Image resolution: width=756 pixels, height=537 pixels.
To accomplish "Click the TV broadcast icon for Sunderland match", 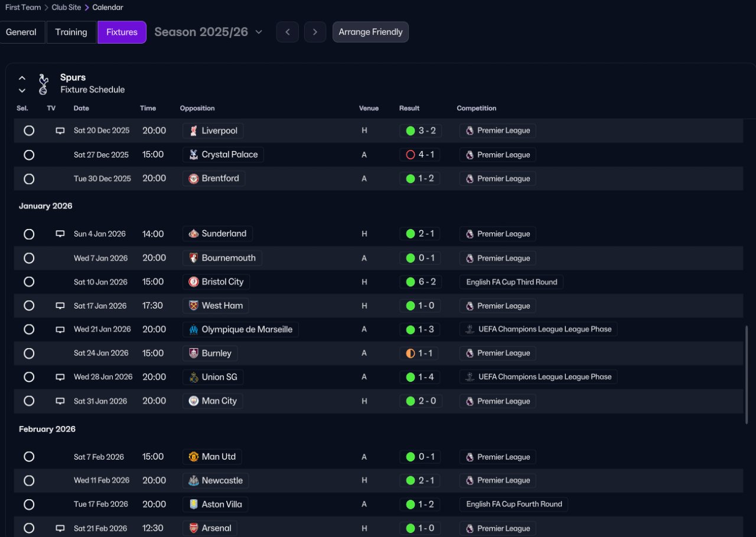I will tap(60, 234).
